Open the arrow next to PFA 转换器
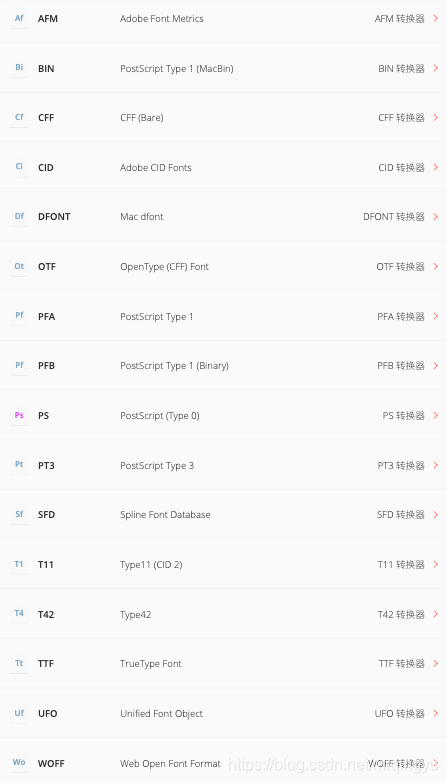Image resolution: width=447 pixels, height=783 pixels. coord(436,316)
